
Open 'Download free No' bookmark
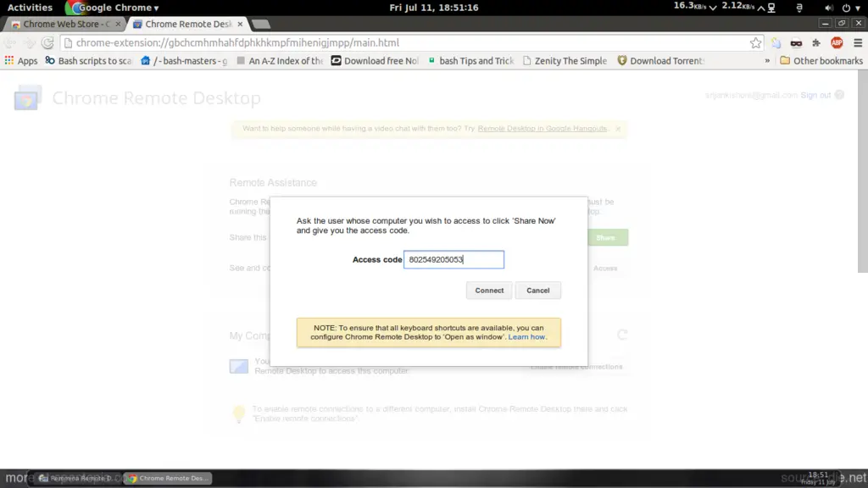376,61
